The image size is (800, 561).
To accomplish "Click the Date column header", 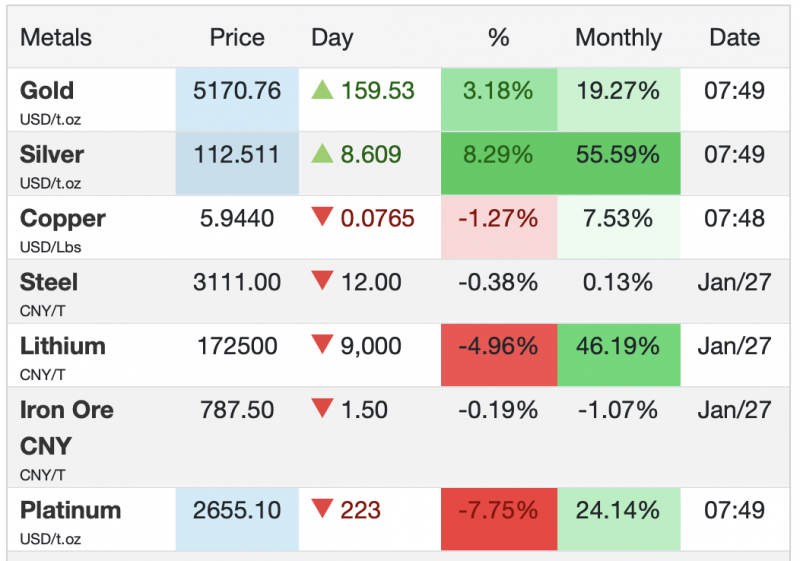I will click(735, 38).
